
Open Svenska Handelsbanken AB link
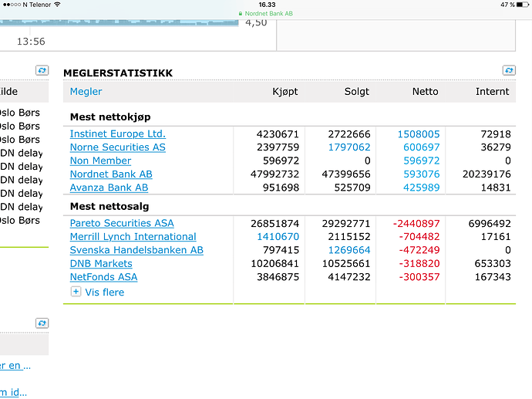coord(136,250)
